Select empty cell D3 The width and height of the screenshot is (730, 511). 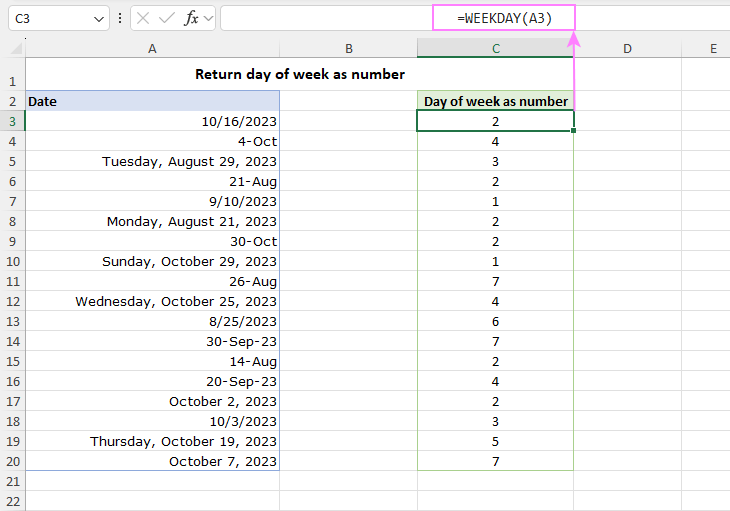(x=628, y=121)
